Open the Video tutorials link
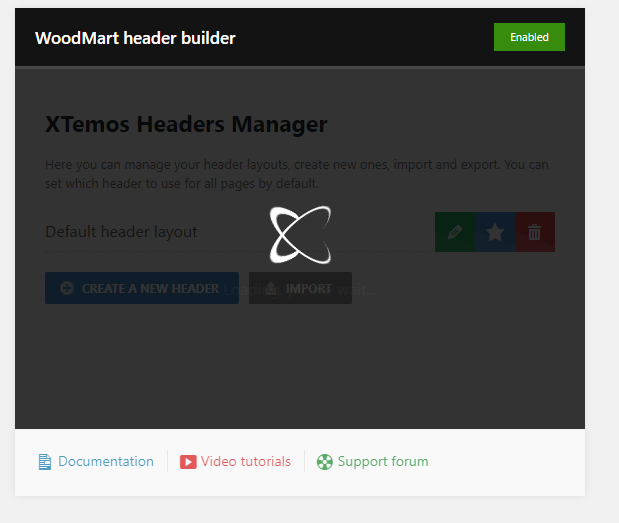 tap(235, 461)
